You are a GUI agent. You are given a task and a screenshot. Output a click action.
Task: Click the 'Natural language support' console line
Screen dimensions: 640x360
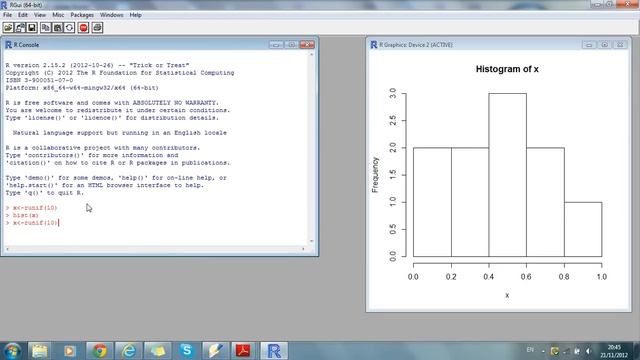tap(120, 133)
